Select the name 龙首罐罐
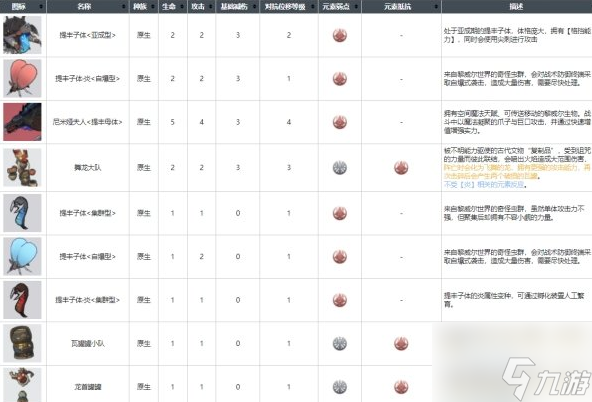592x402 pixels. 88,387
